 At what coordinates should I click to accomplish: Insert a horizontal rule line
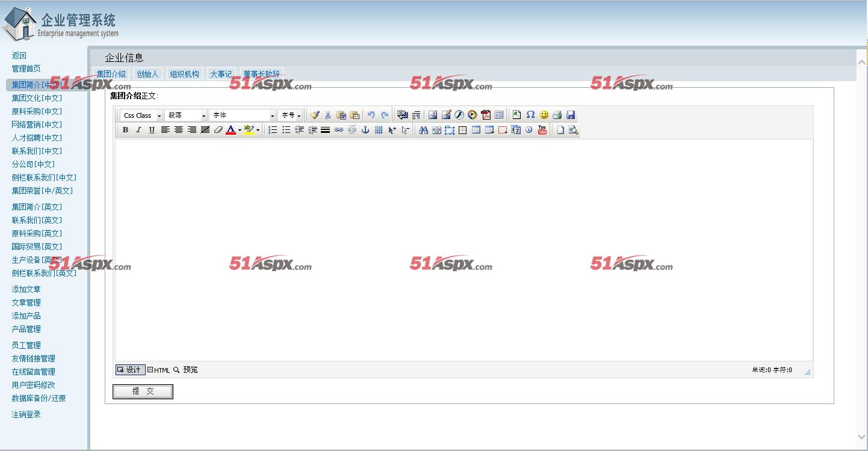[326, 130]
